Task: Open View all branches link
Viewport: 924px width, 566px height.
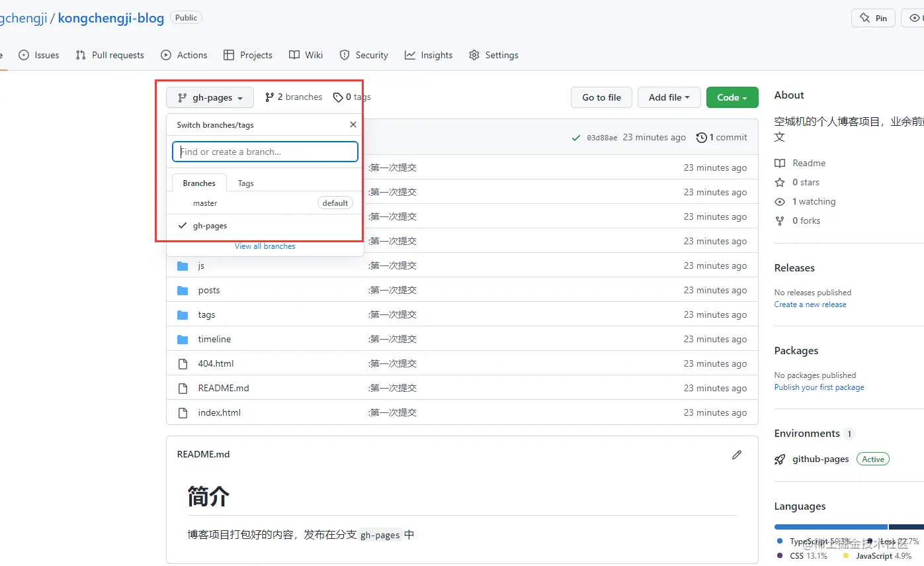Action: tap(265, 246)
